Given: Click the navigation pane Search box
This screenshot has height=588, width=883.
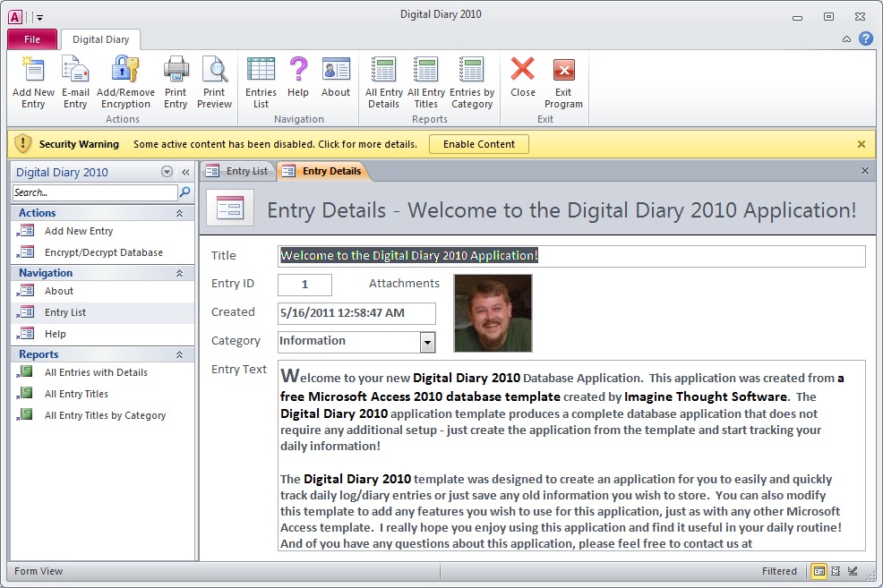Looking at the screenshot, I should 95,192.
